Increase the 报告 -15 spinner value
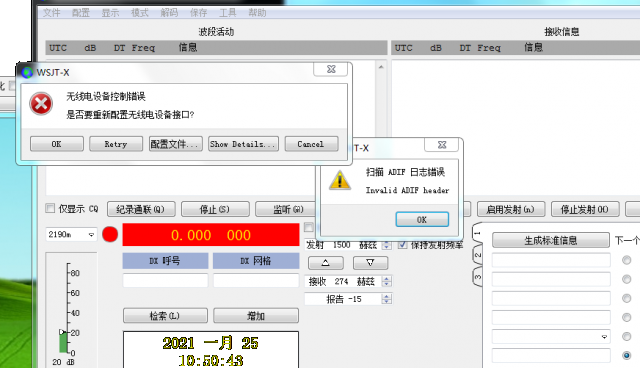Screen dimensions: 640x368 click(x=386, y=296)
